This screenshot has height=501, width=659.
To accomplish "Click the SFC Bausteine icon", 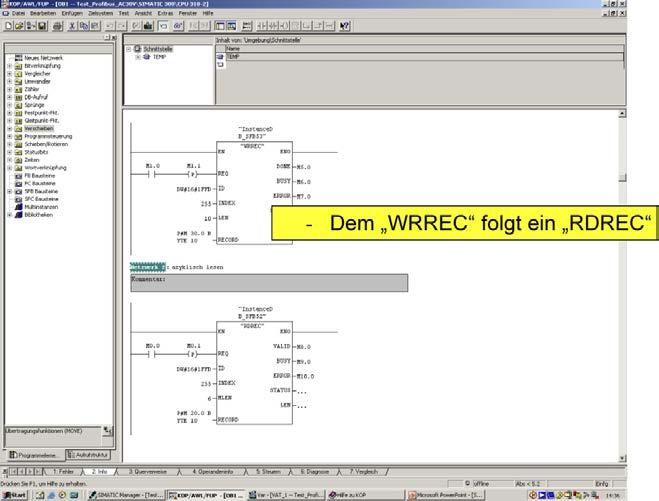I will (x=18, y=199).
